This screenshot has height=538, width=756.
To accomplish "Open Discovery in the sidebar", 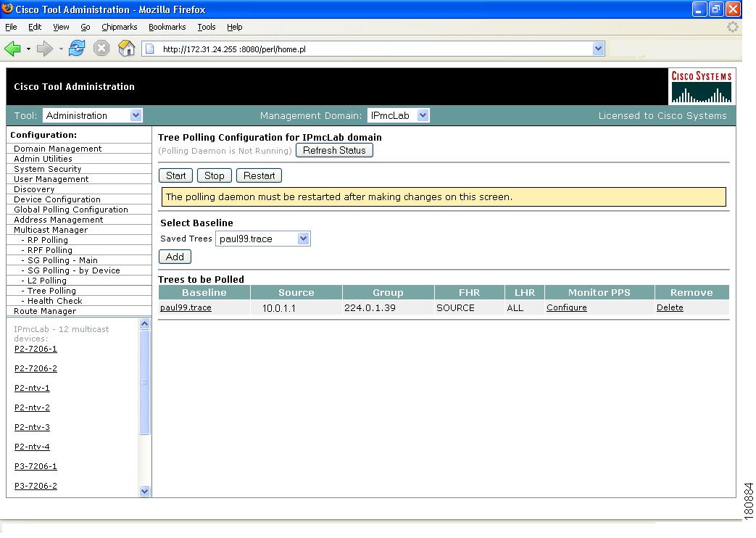I will coord(34,189).
